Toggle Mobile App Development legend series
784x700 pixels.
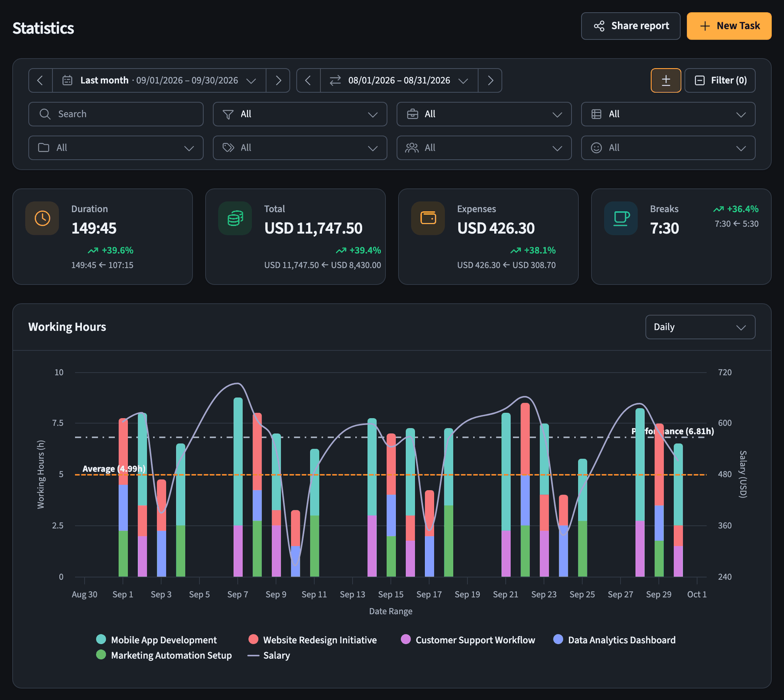pos(157,640)
